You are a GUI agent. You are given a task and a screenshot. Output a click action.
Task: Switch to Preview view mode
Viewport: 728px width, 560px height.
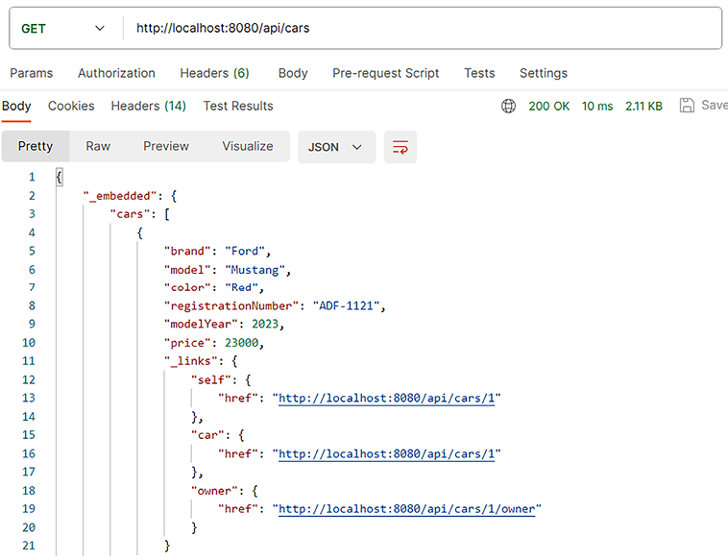click(x=166, y=146)
